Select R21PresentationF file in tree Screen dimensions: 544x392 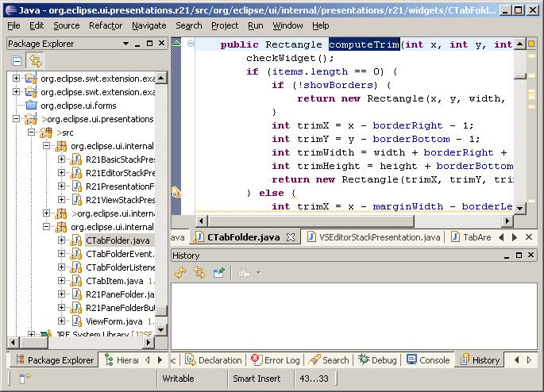[x=120, y=186]
